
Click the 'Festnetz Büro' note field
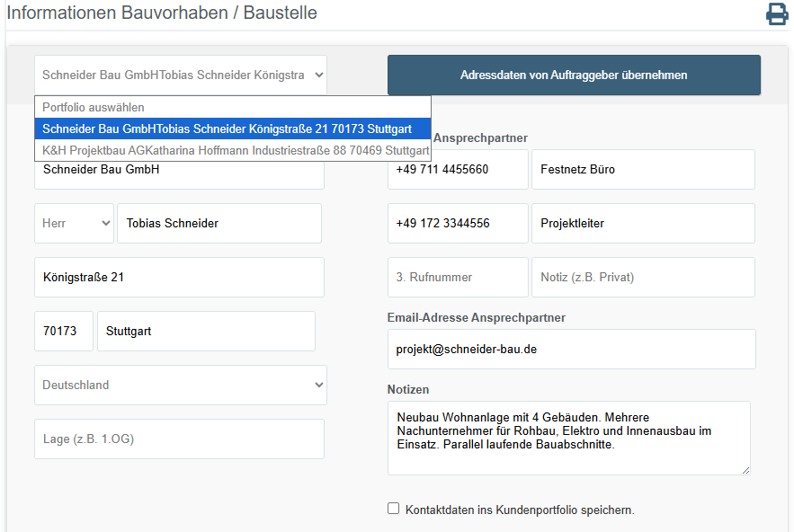tap(643, 169)
